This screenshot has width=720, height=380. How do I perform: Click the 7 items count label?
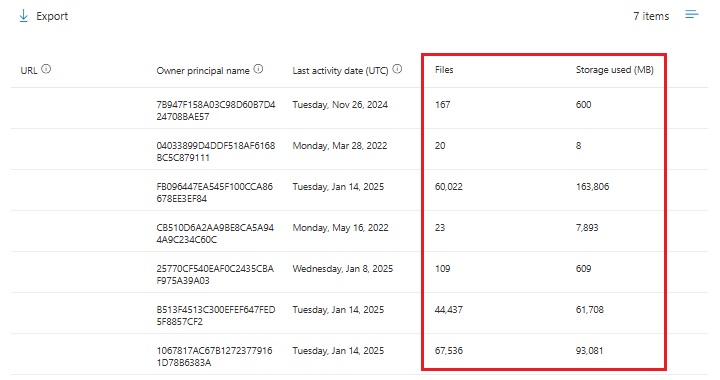click(x=651, y=16)
